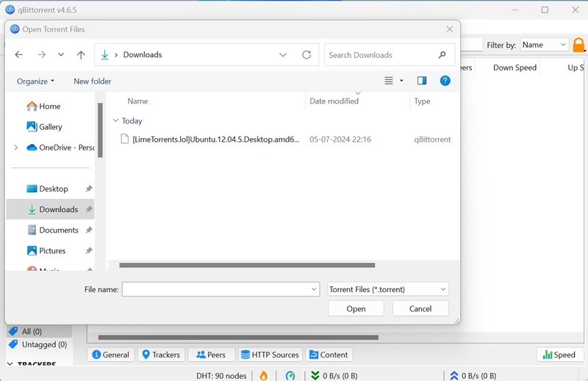Image resolution: width=588 pixels, height=381 pixels.
Task: Close the Open Torrent Files dialog
Action: (450, 29)
